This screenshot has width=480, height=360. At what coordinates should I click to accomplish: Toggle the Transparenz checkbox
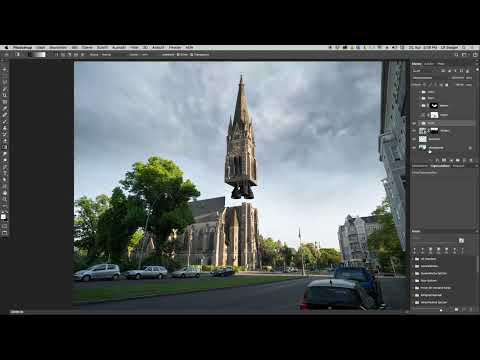[191, 55]
